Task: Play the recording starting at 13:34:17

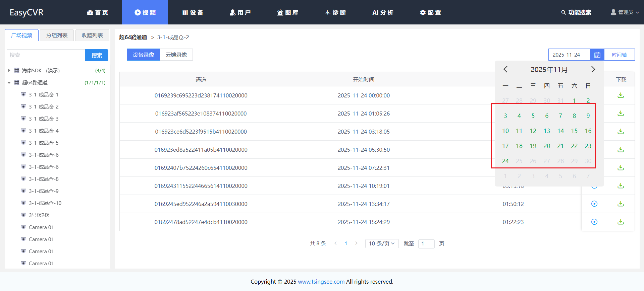Action: pos(594,204)
